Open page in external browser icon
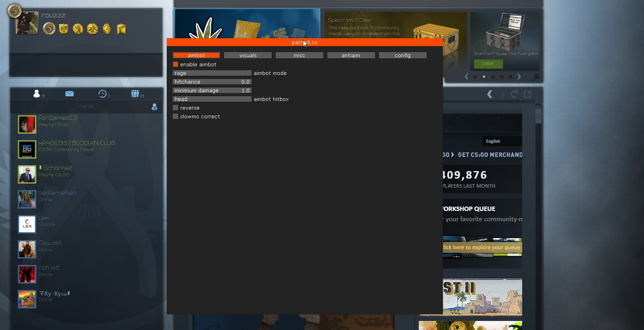644x330 pixels. [527, 94]
